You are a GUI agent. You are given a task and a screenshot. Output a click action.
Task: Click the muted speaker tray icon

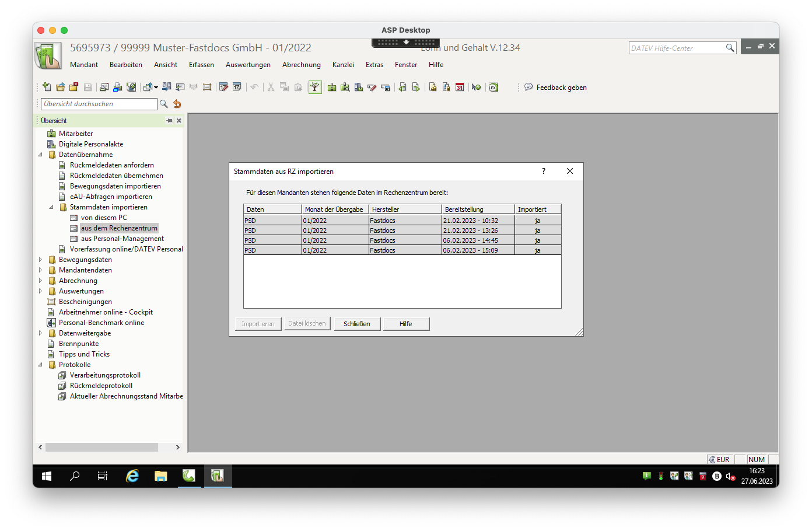click(730, 476)
